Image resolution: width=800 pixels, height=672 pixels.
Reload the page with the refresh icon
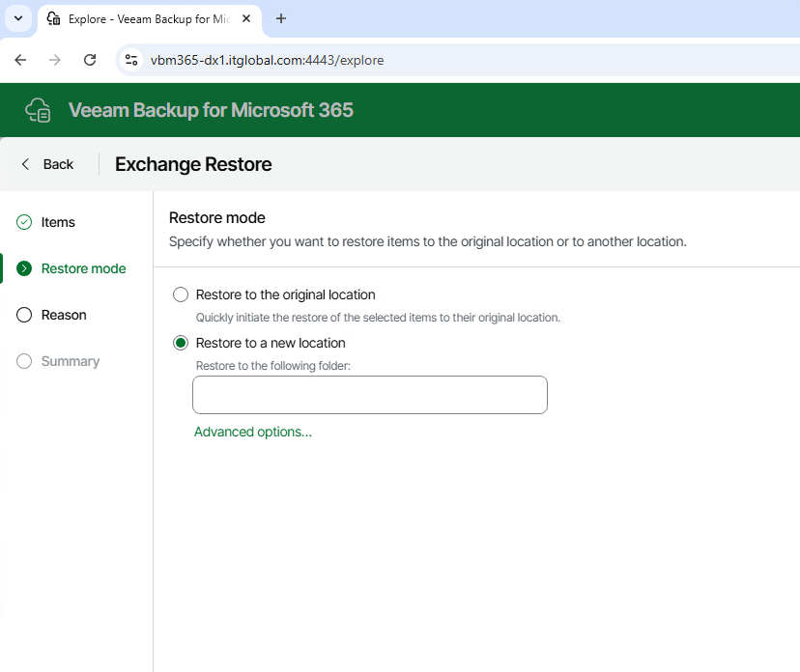[90, 60]
